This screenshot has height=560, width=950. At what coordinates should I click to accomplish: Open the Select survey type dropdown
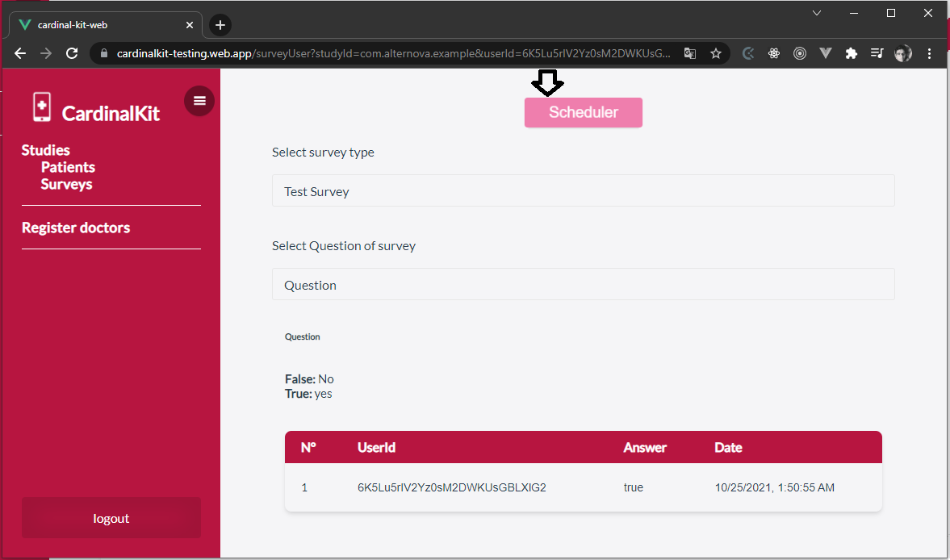pyautogui.click(x=583, y=191)
